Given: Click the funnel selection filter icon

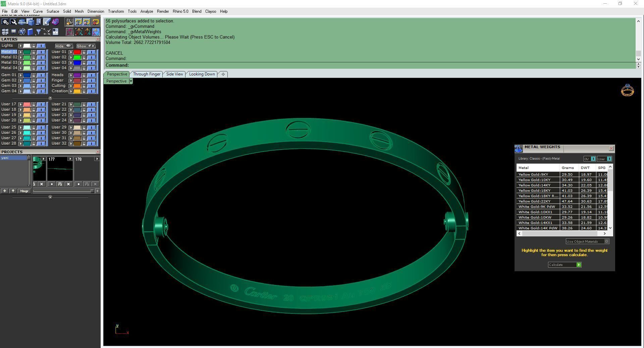Looking at the screenshot, I should pos(39,32).
